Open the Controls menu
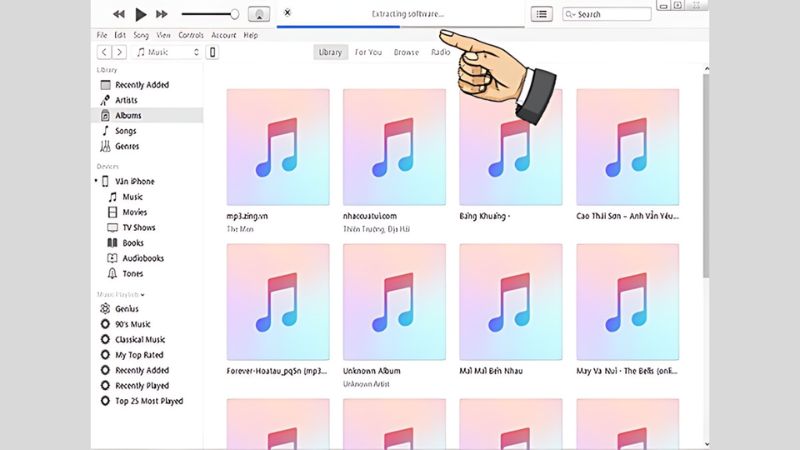 click(191, 35)
